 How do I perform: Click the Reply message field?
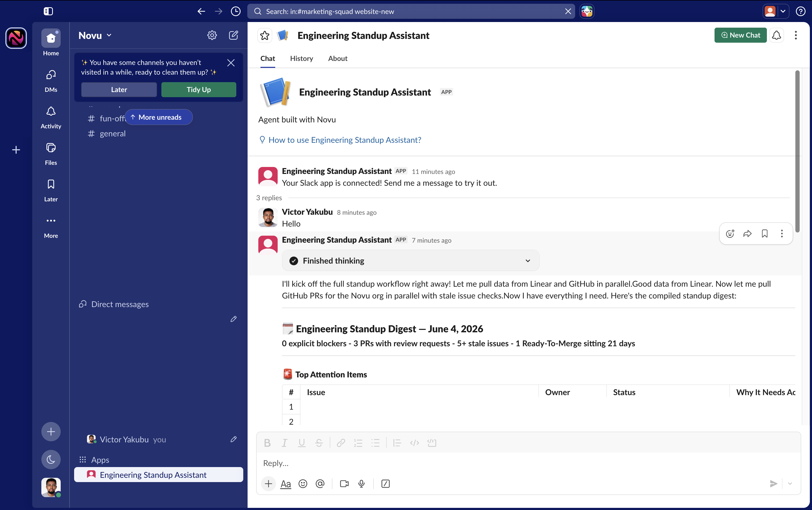click(x=528, y=463)
